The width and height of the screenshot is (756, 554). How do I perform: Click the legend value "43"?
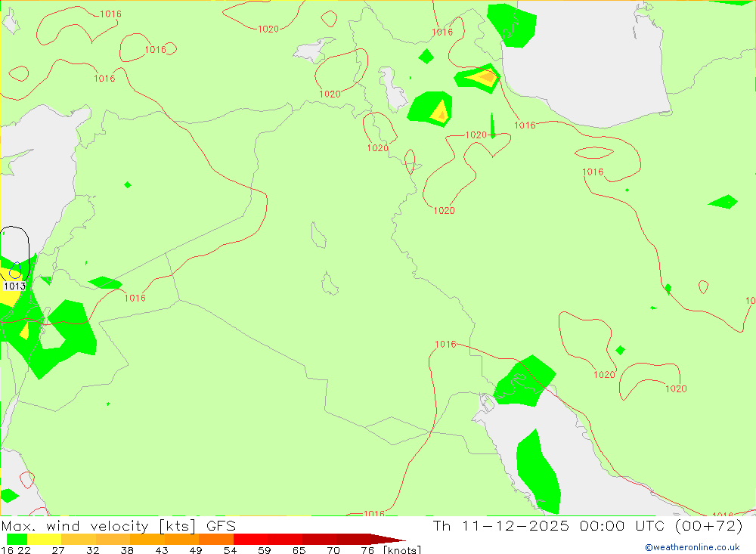pyautogui.click(x=162, y=550)
